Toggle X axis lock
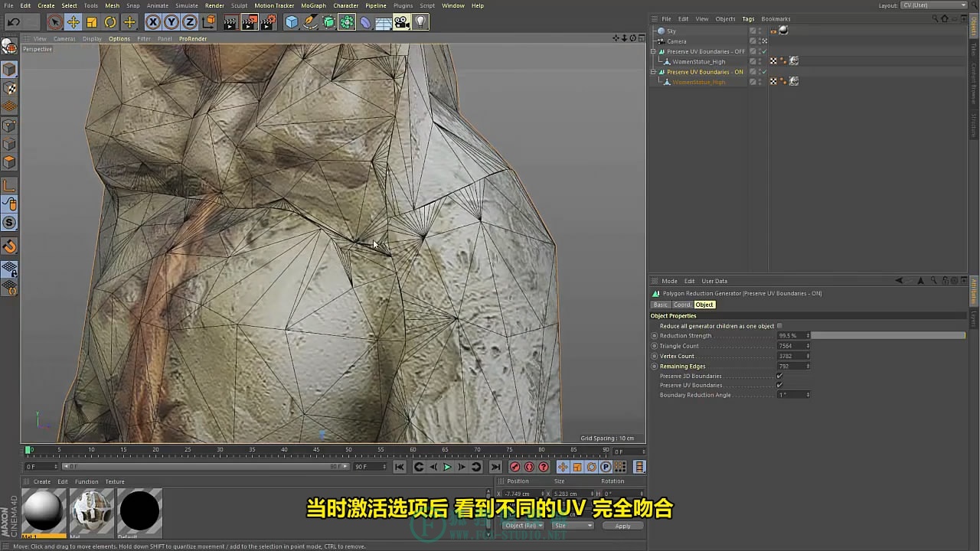The height and width of the screenshot is (551, 980). click(153, 22)
